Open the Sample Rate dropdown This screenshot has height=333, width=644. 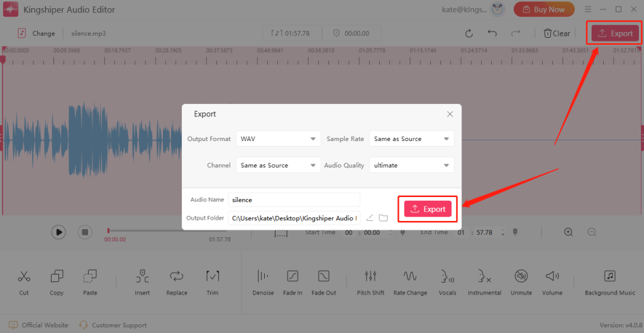pos(412,138)
